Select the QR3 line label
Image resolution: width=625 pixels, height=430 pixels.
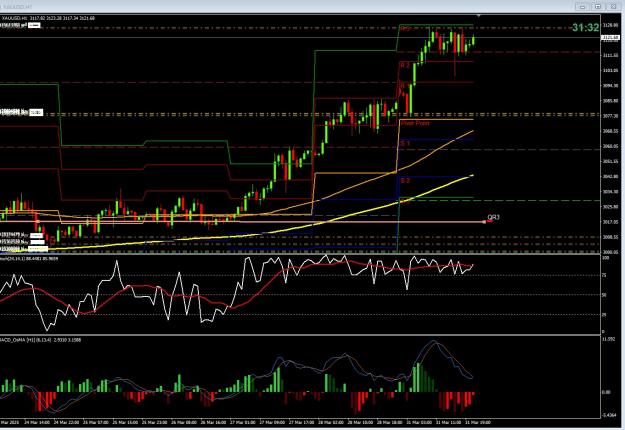(x=493, y=217)
